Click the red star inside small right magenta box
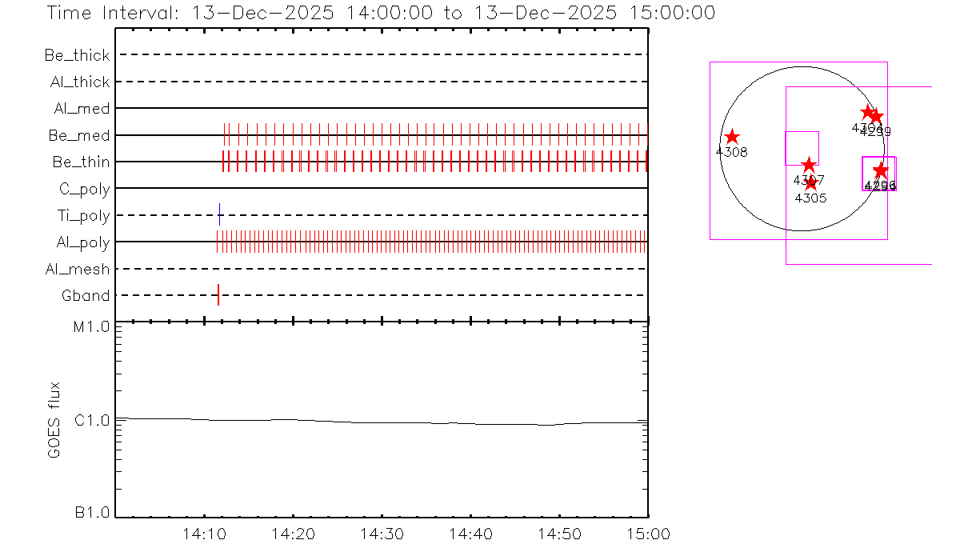This screenshot has height=560, width=960. pyautogui.click(x=880, y=170)
